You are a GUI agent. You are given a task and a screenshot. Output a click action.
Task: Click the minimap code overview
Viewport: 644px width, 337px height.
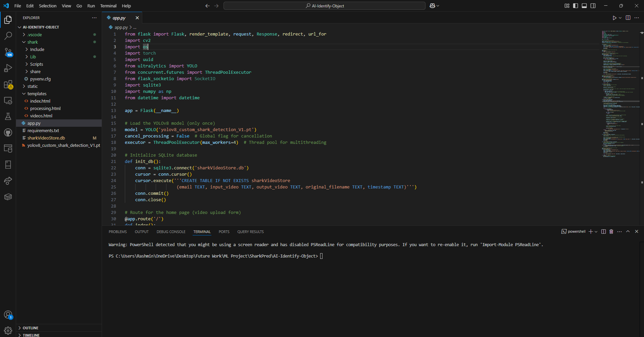click(620, 94)
